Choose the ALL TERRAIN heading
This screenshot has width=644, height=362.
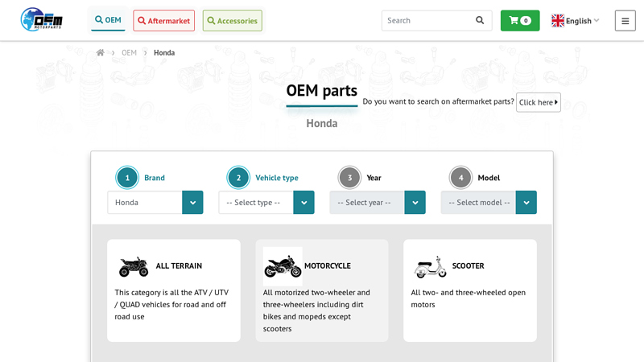179,266
